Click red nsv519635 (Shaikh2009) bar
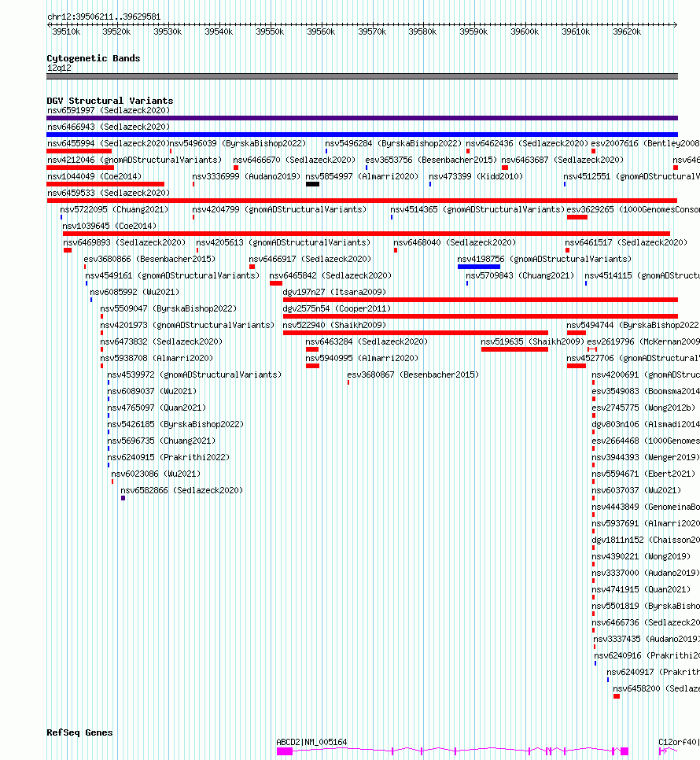The image size is (700, 760). 514,349
